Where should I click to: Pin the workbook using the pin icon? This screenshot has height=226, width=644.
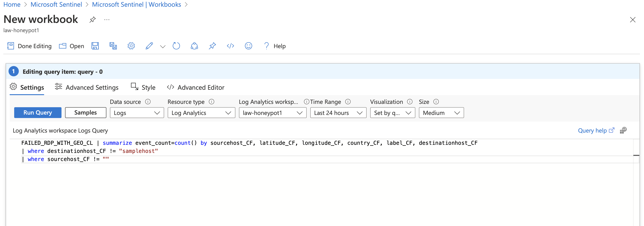tap(212, 46)
